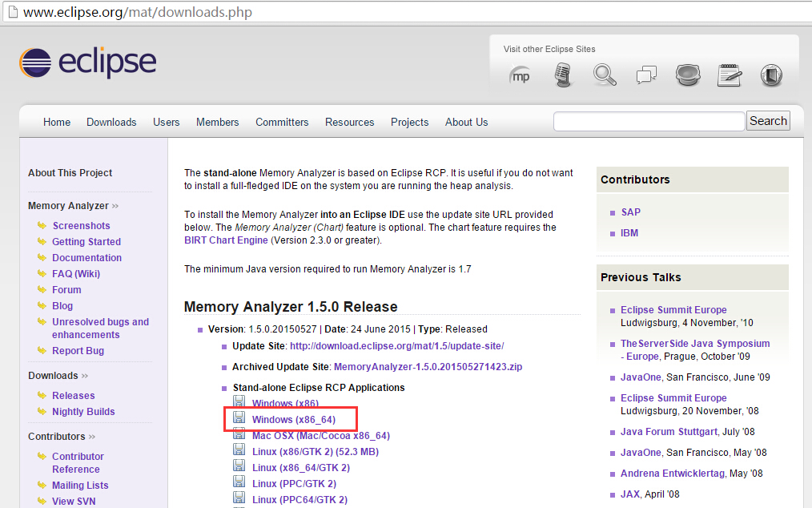
Task: Click the Search button
Action: click(x=768, y=121)
